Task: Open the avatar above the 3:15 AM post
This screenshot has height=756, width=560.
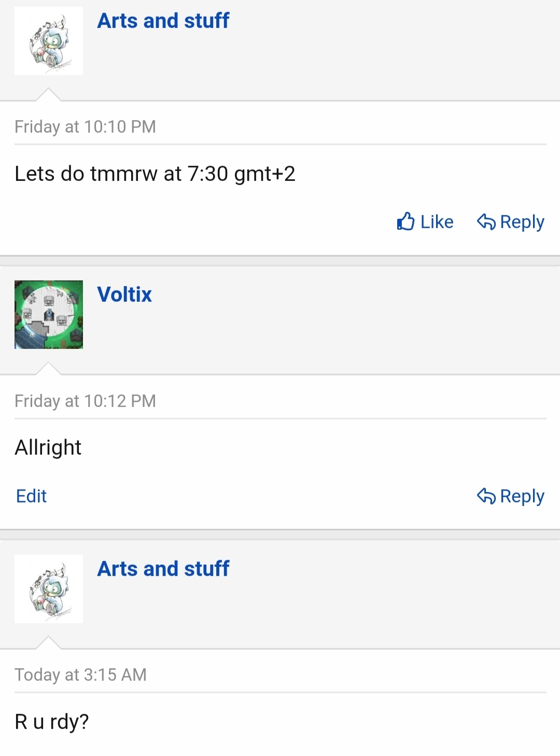Action: coord(49,589)
